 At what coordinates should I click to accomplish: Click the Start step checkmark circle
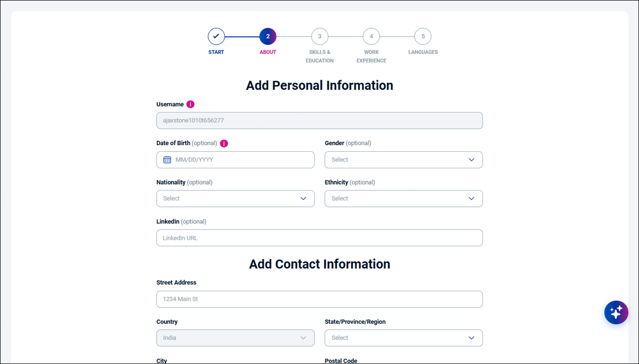(216, 36)
